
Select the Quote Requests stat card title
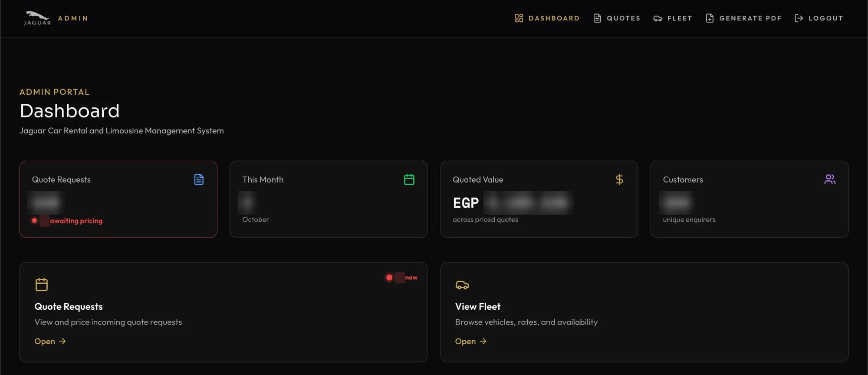61,180
